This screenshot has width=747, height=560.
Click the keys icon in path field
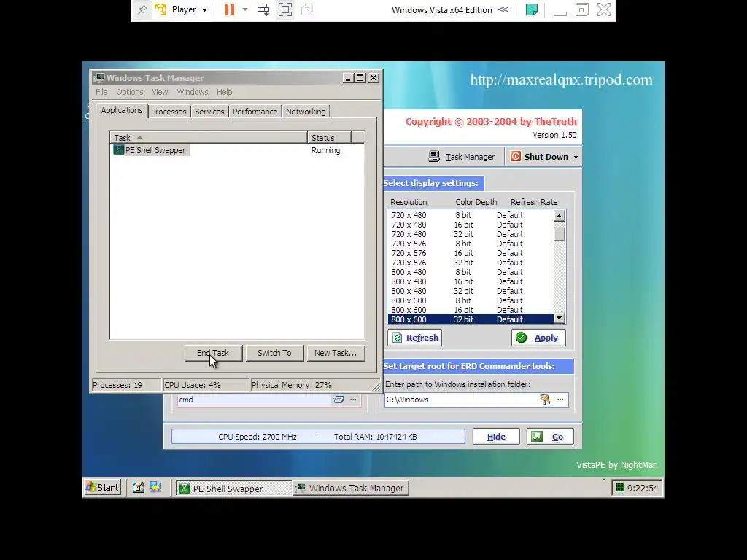tap(545, 400)
